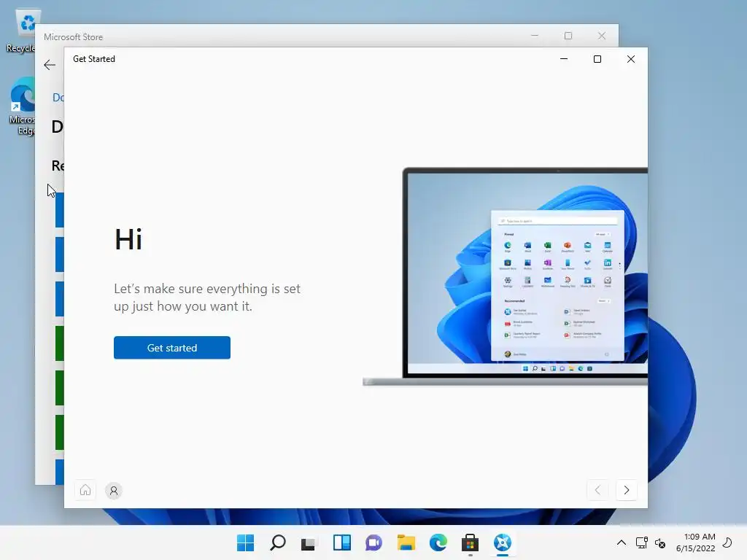
Task: Open the home icon in Get Started
Action: (x=85, y=490)
